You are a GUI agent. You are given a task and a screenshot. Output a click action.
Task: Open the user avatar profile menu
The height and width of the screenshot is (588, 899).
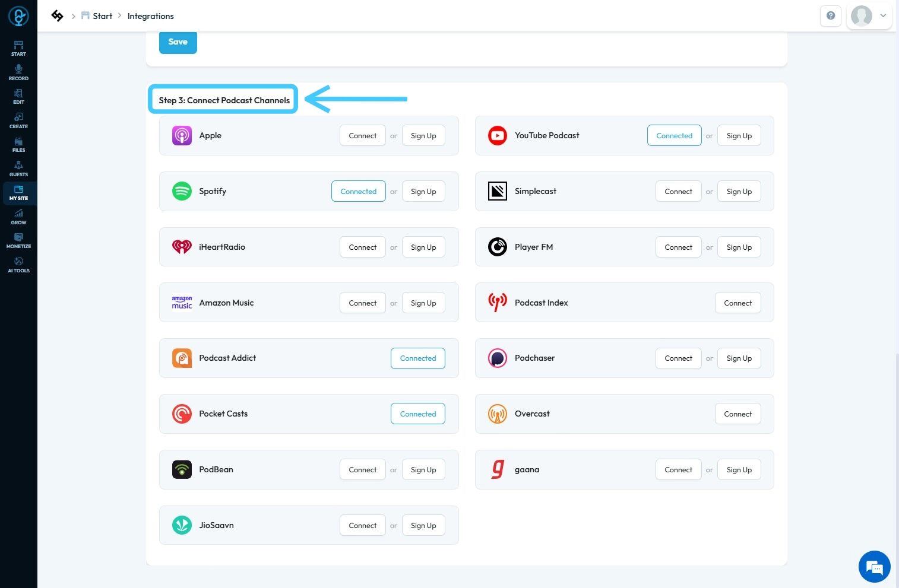(862, 16)
